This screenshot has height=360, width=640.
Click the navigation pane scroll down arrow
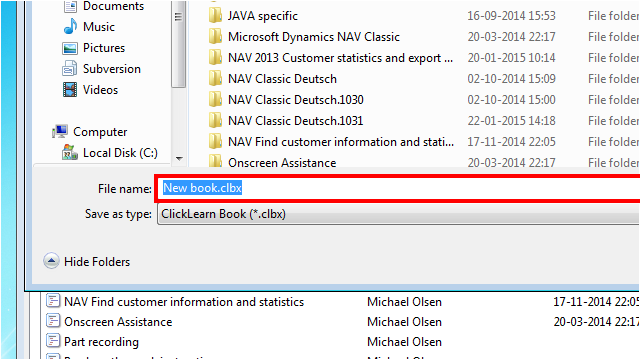(x=179, y=158)
